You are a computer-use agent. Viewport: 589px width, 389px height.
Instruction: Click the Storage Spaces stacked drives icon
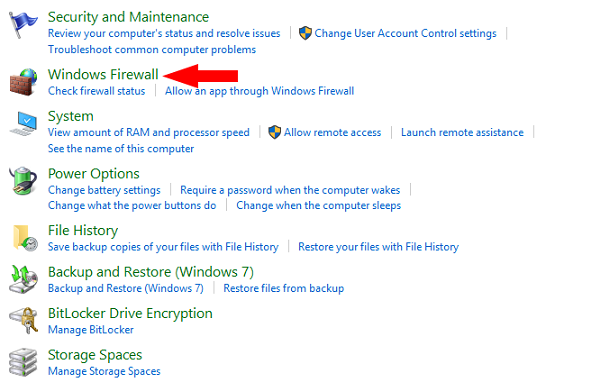[x=23, y=362]
